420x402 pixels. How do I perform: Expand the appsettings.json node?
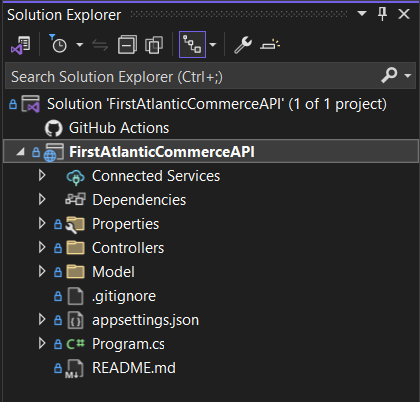[42, 320]
